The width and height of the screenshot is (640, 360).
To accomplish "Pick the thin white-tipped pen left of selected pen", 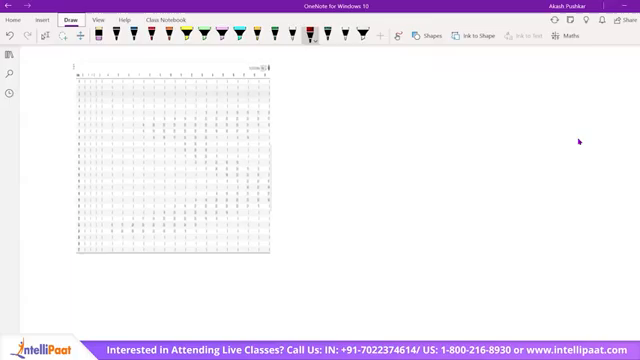I will click(292, 34).
